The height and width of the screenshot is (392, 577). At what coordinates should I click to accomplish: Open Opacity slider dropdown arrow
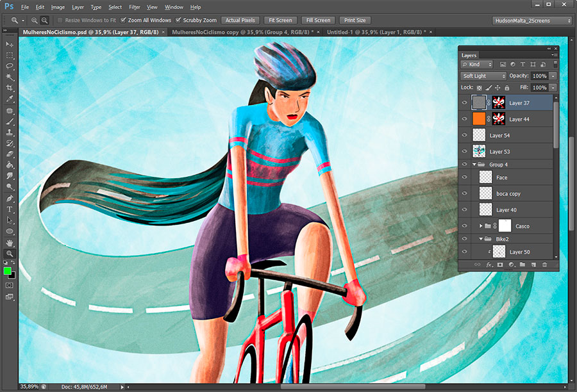553,76
